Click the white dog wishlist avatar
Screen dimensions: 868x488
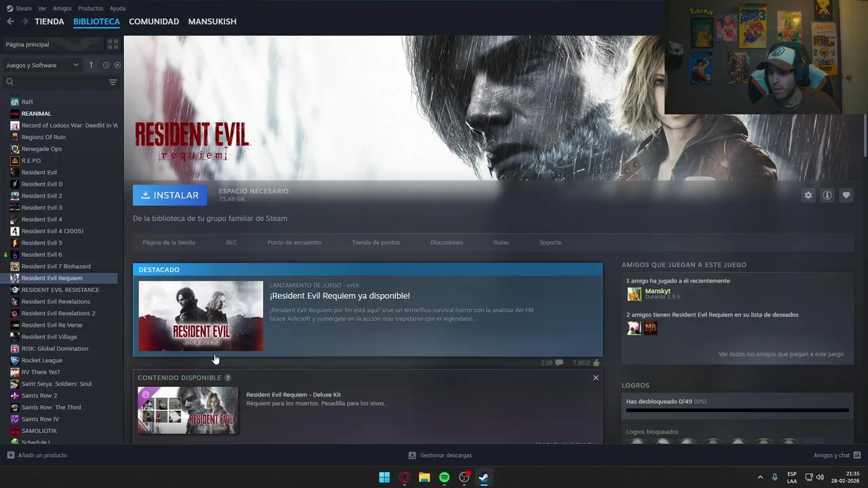(634, 328)
